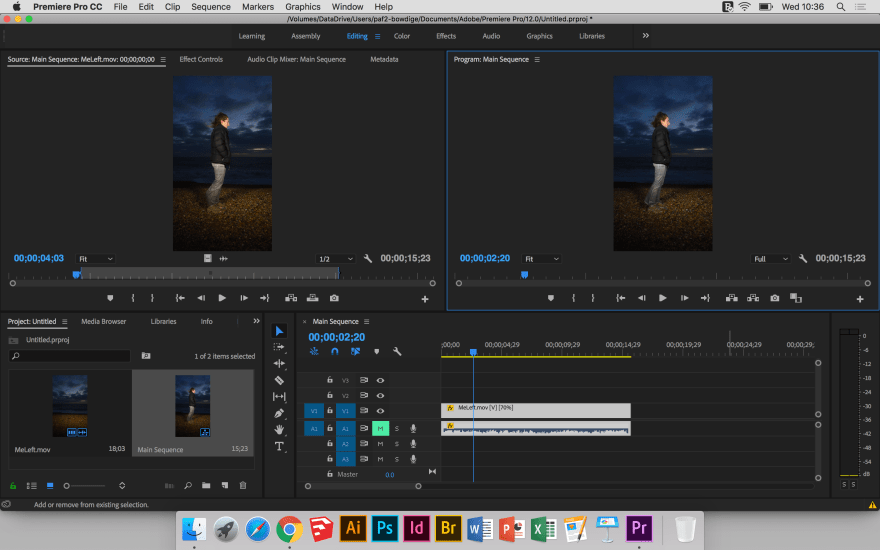
Task: Export frame from Source monitor camera icon
Action: coord(334,298)
